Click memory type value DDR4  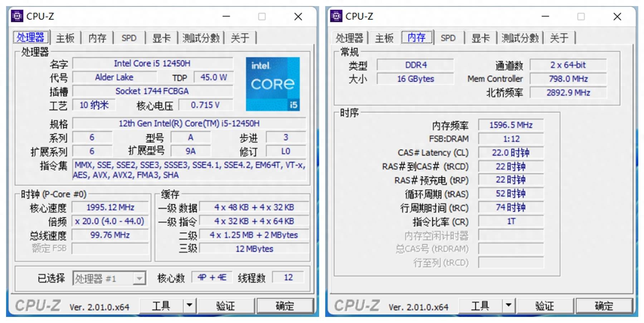[416, 65]
